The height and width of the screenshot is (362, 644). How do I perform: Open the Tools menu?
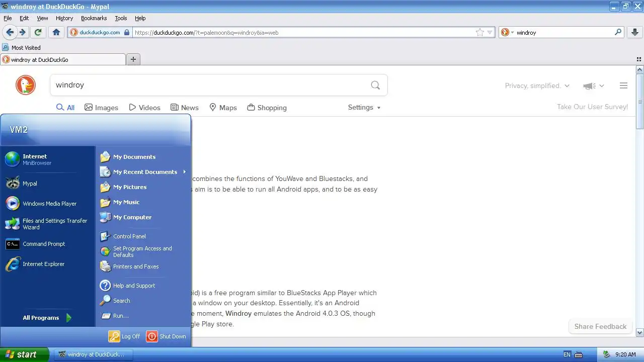point(121,18)
